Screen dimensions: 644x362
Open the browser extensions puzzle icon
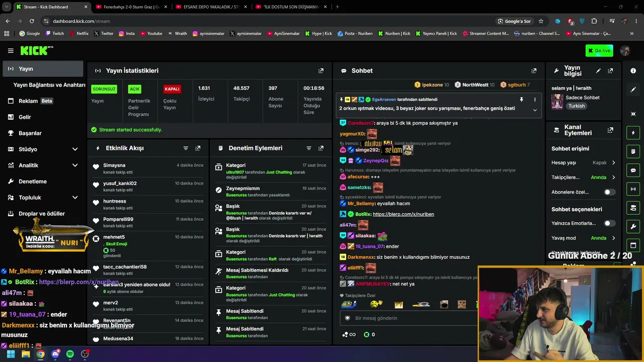click(x=594, y=21)
